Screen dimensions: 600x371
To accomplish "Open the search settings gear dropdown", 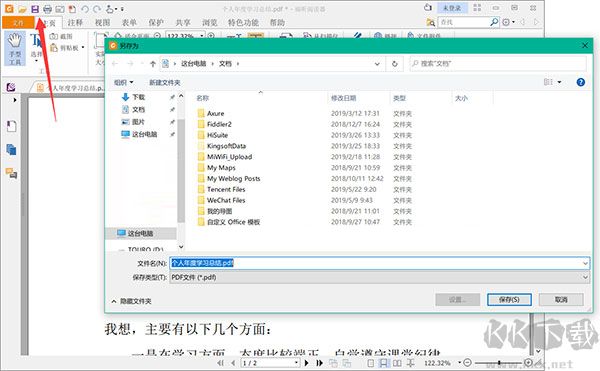I will (508, 22).
